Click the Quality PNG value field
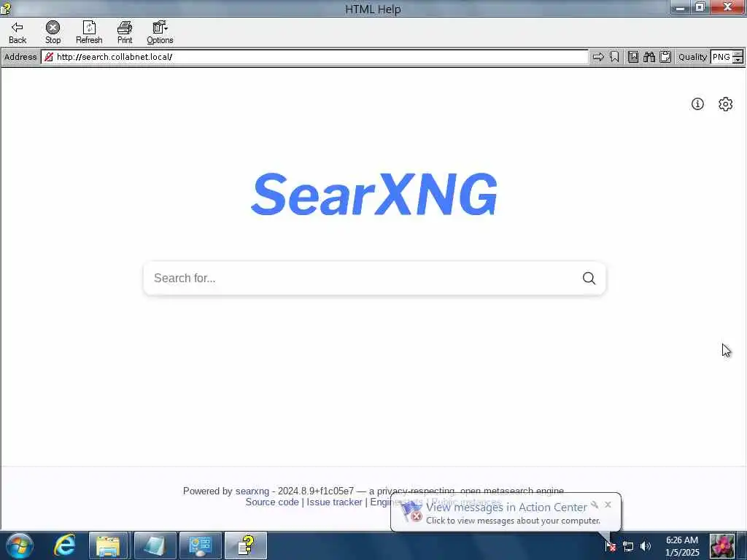The height and width of the screenshot is (560, 747). 721,57
